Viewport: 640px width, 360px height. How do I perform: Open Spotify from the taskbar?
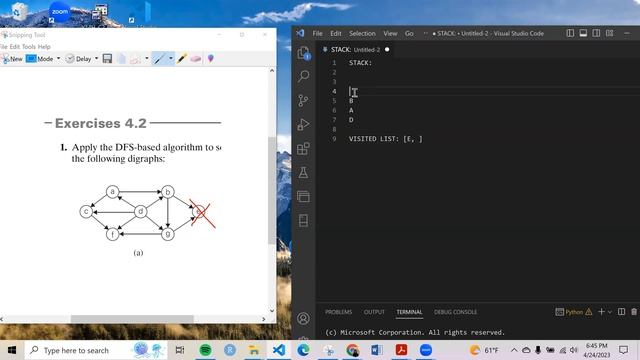click(205, 350)
